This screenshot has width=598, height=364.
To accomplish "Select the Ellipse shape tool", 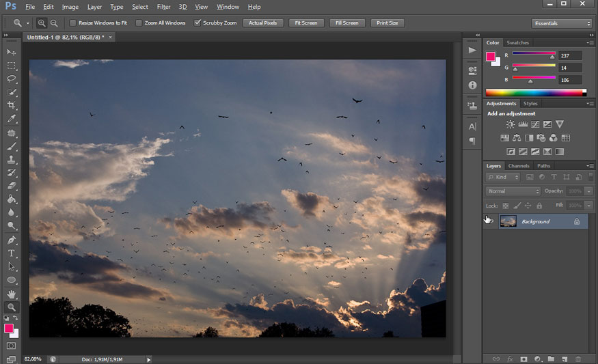I will 11,280.
